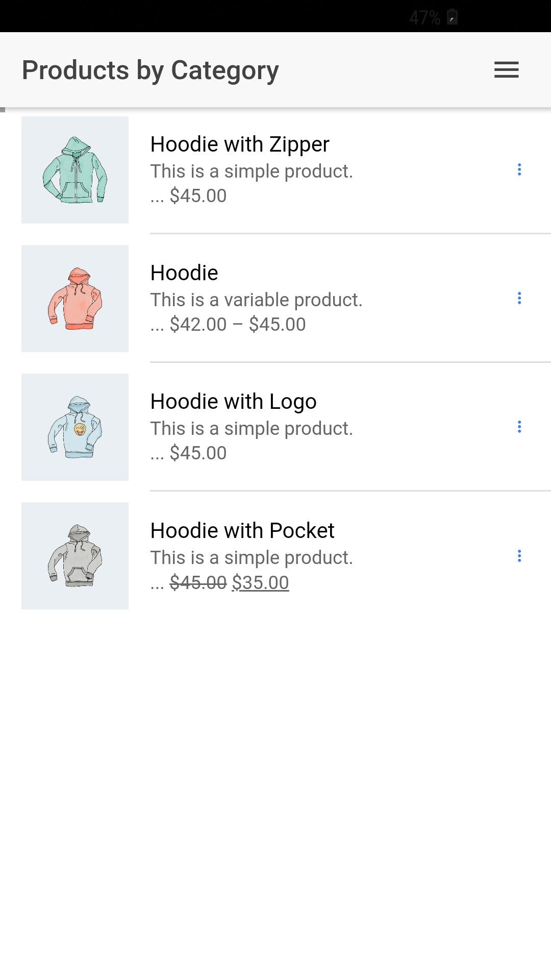Tap 'This is a variable product' description
The image size is (551, 980).
(256, 300)
